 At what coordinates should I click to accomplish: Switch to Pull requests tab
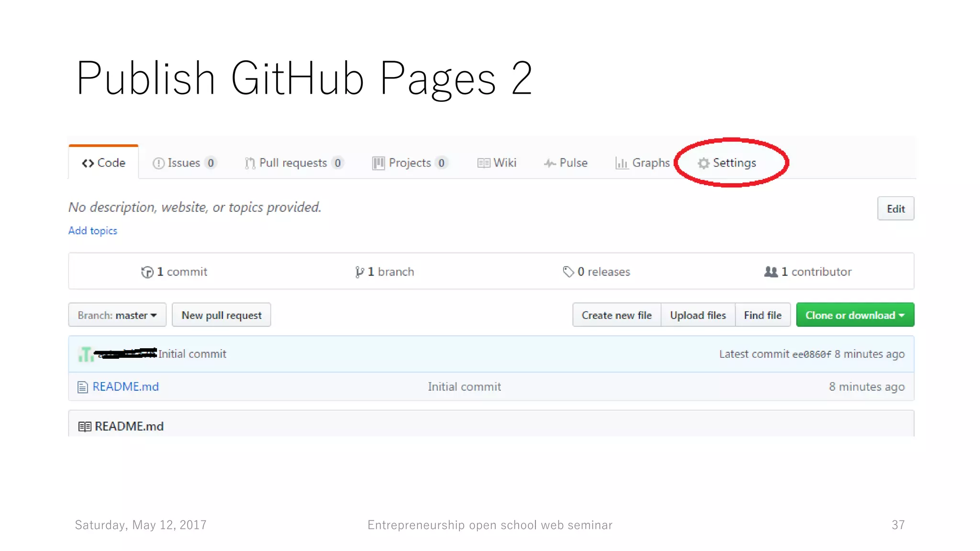pyautogui.click(x=293, y=163)
